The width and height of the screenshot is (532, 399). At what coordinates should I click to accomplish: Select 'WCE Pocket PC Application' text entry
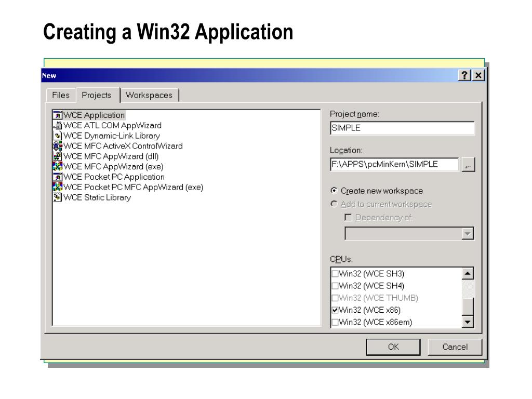(x=114, y=177)
